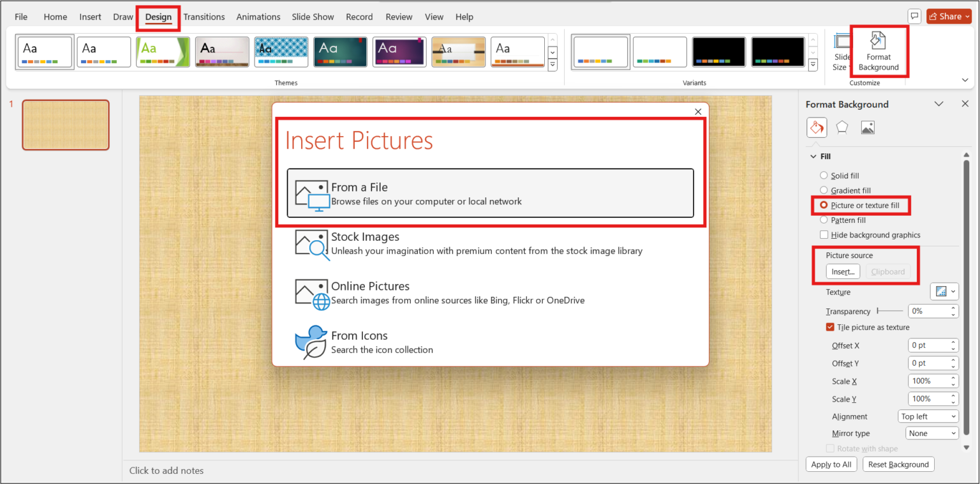The height and width of the screenshot is (484, 980).
Task: Switch to the Picture icon in Format Background pane
Action: click(x=868, y=127)
